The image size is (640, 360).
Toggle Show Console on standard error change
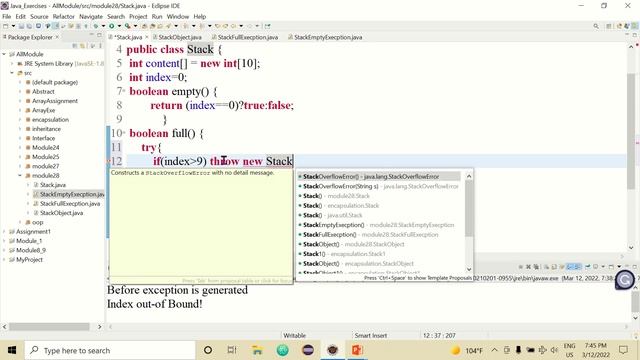[x=577, y=267]
